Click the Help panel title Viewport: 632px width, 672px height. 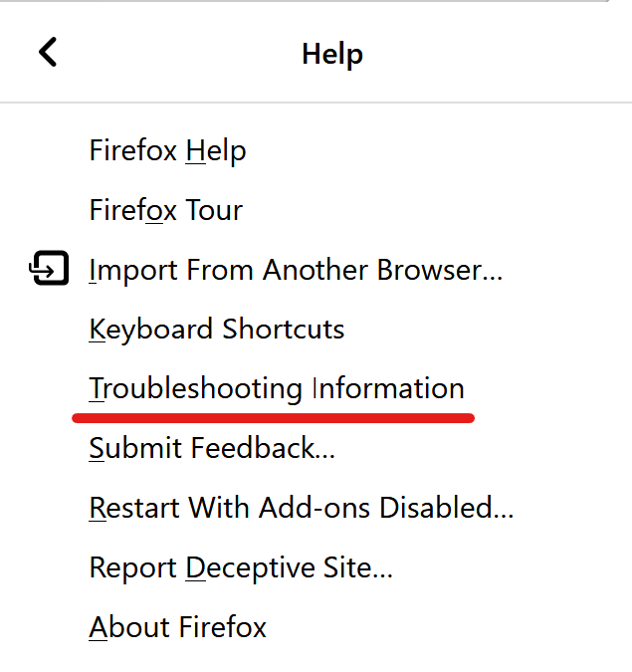[x=332, y=53]
